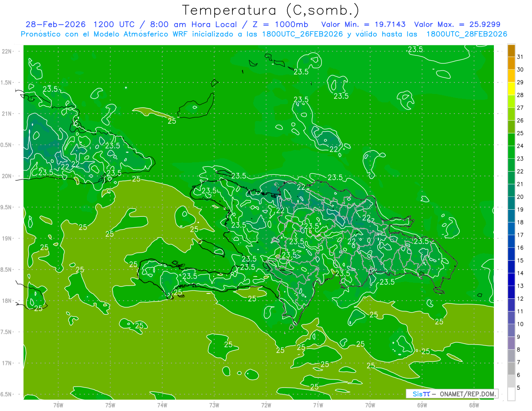Click the 21N latitude label
Viewport: 532px width, 411px height.
[x=8, y=114]
